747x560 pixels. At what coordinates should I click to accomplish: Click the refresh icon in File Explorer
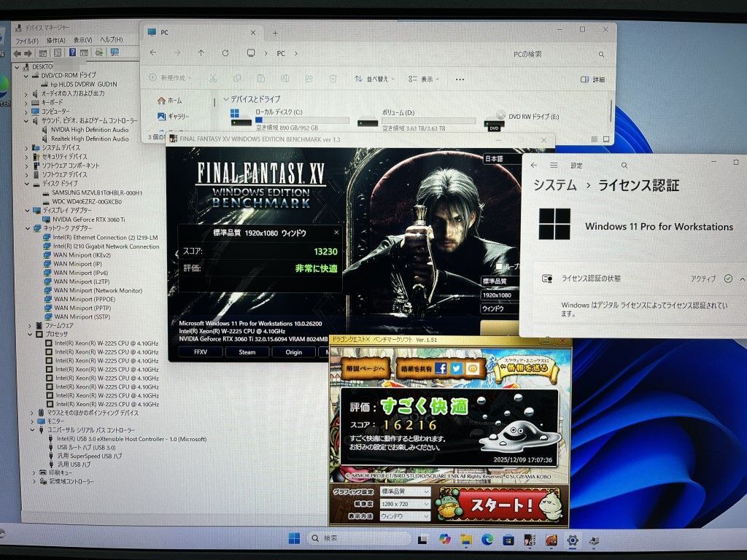[x=225, y=53]
